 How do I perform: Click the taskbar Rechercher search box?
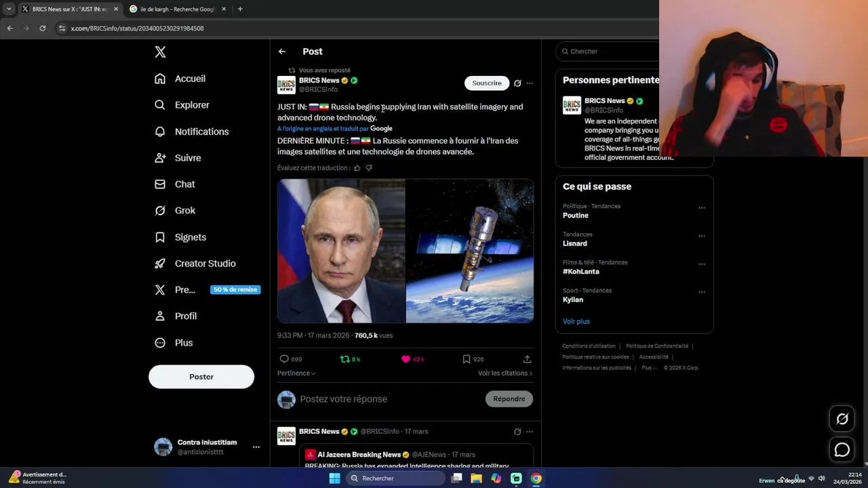[x=395, y=479]
